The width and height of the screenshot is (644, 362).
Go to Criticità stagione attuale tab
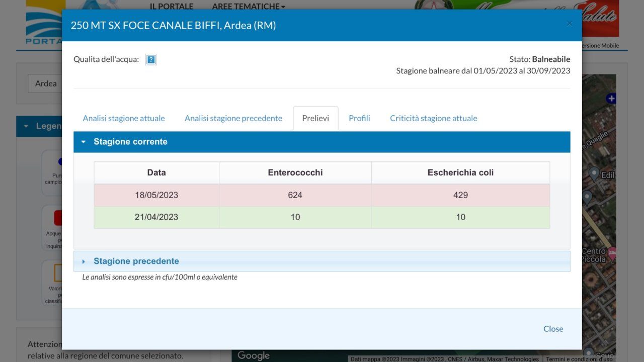(433, 119)
